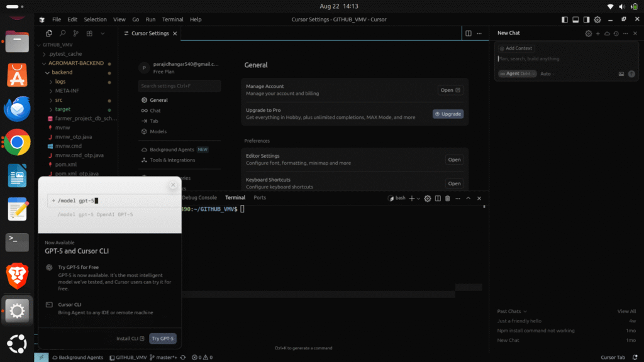Open Selection menu

pyautogui.click(x=96, y=19)
